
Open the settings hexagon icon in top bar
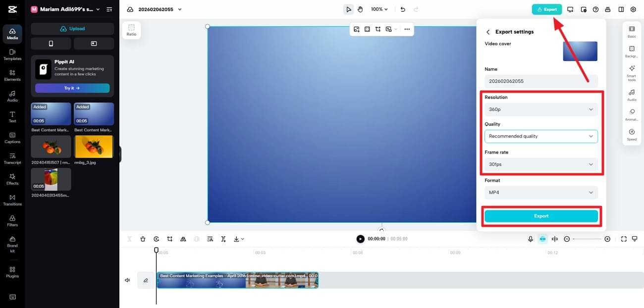(x=633, y=9)
